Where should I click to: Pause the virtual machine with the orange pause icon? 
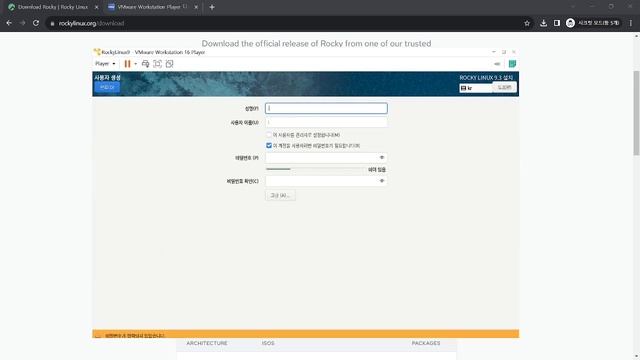click(x=127, y=64)
